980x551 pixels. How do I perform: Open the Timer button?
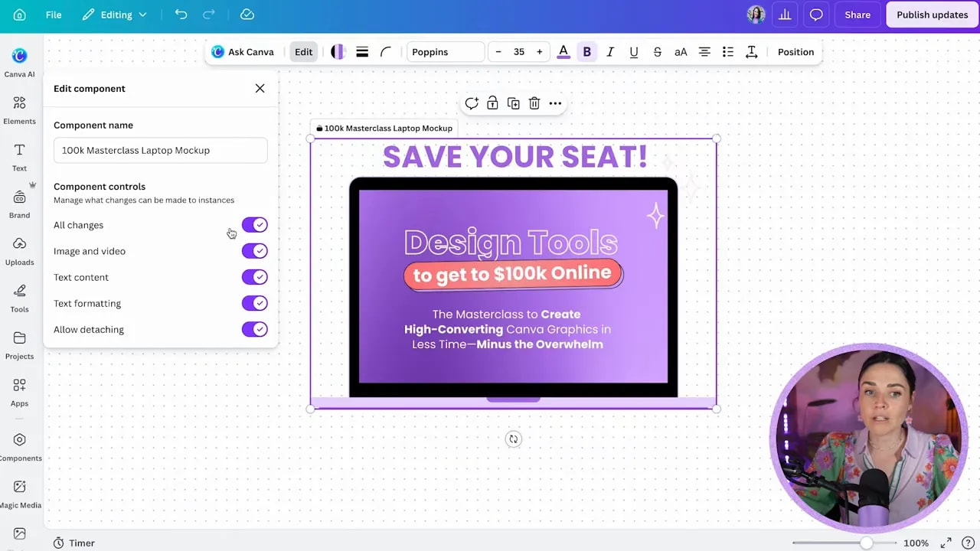(73, 543)
